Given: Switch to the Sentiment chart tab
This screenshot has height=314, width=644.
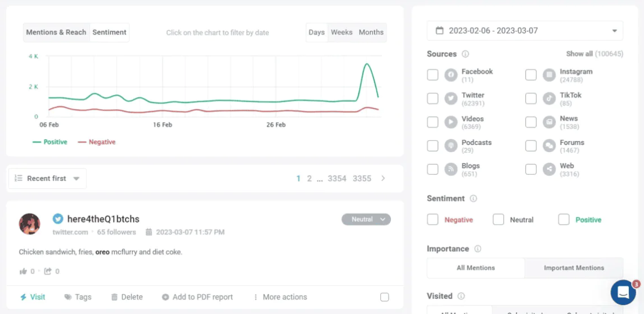Looking at the screenshot, I should pyautogui.click(x=110, y=32).
